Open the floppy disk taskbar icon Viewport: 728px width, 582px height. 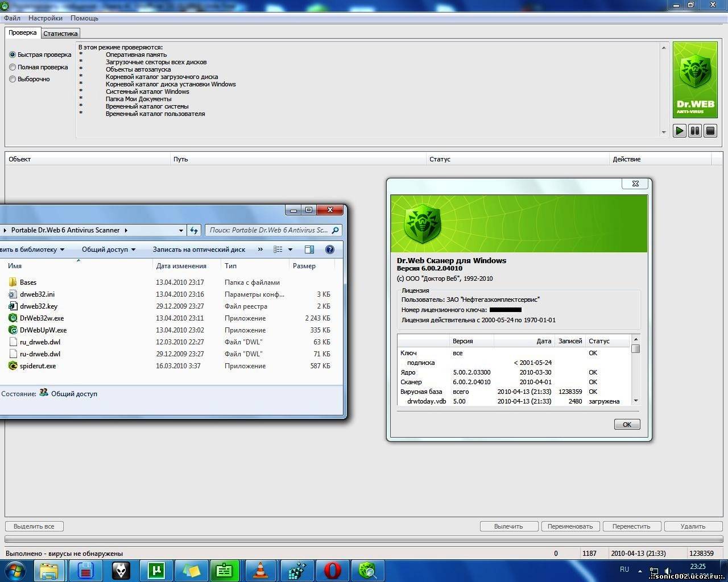(x=85, y=571)
